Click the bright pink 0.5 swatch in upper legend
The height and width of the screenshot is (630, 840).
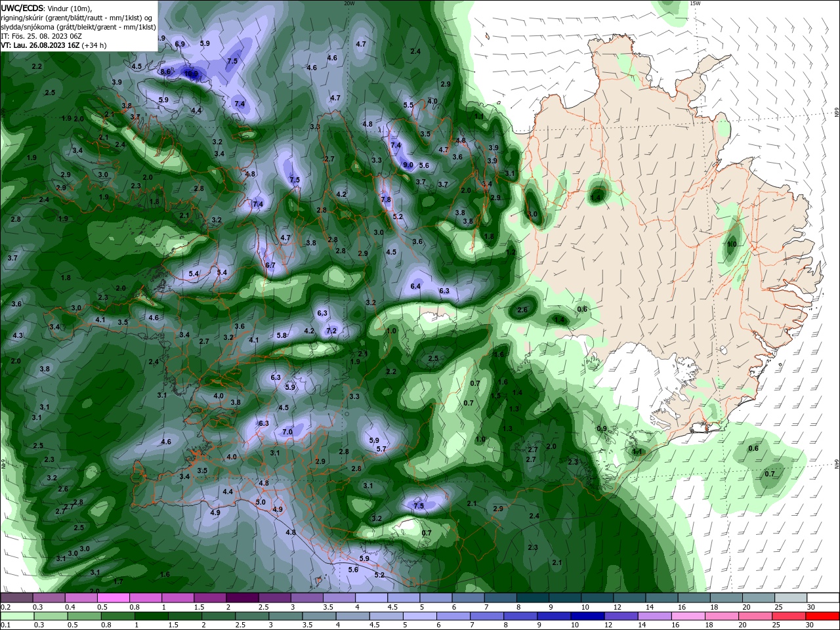[x=114, y=598]
